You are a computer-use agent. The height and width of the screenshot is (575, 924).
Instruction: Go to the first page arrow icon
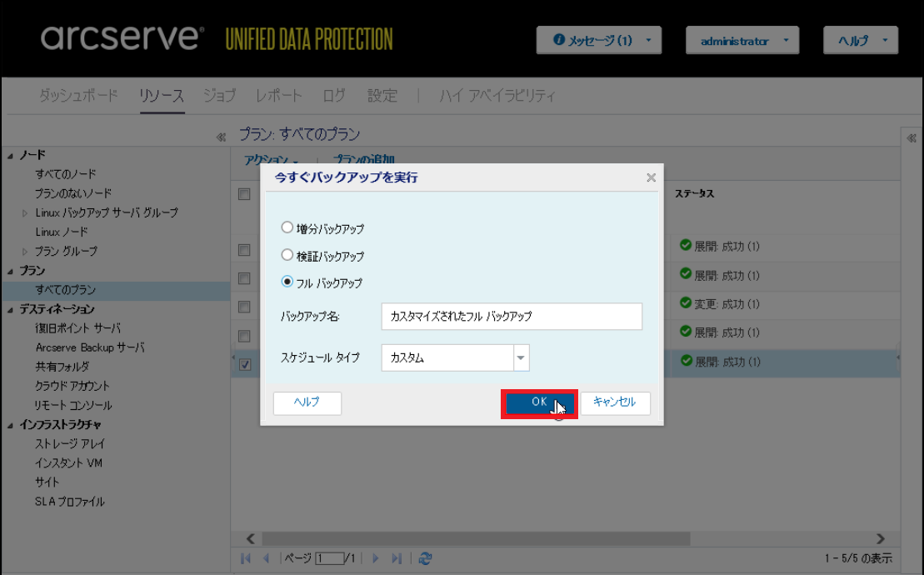tap(246, 557)
